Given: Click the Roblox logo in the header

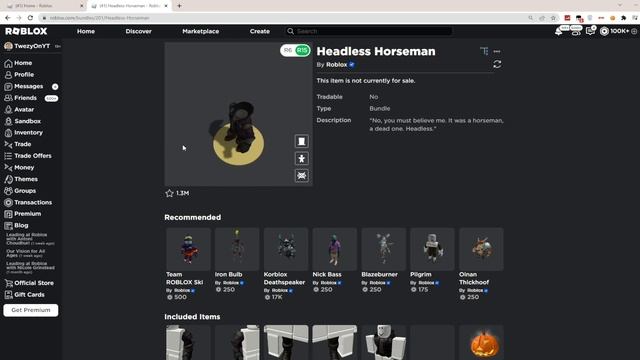Looking at the screenshot, I should pyautogui.click(x=26, y=31).
